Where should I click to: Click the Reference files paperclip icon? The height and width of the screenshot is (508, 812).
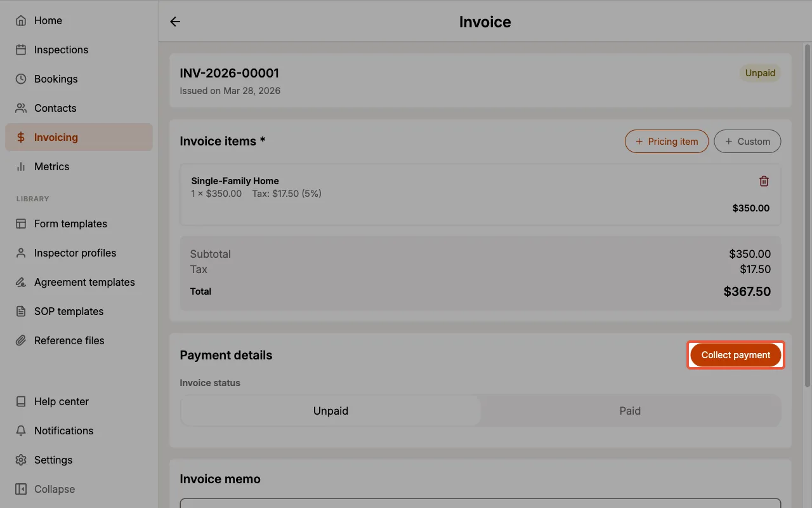click(x=21, y=340)
